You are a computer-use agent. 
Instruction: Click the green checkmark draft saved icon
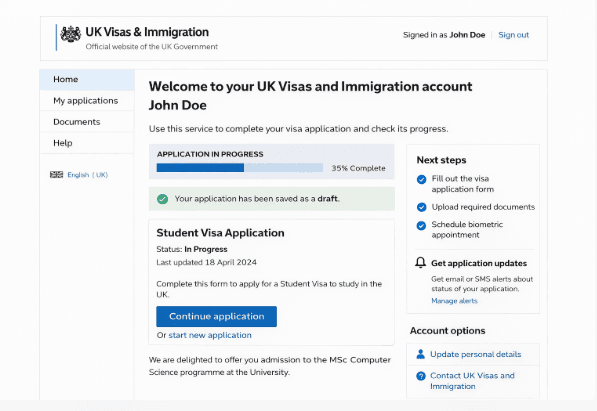click(163, 199)
